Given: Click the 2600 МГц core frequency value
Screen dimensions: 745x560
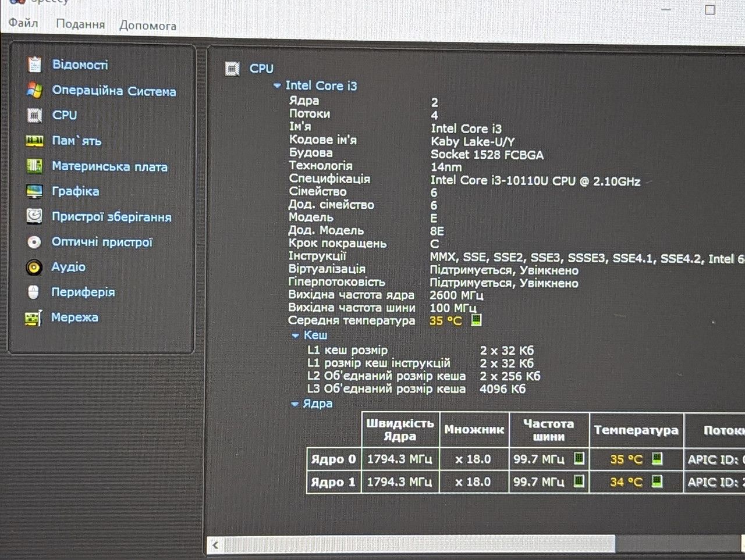Looking at the screenshot, I should [457, 295].
